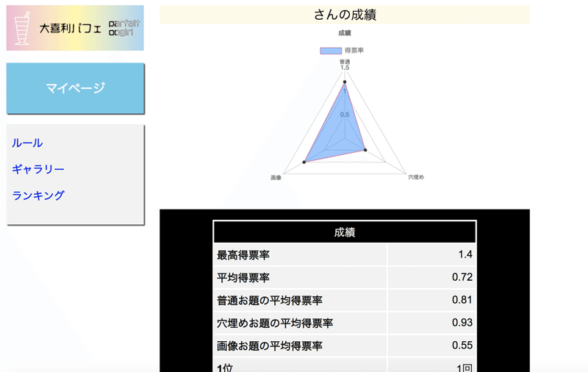Click the 大喜利パフェ logo banner

tap(75, 28)
